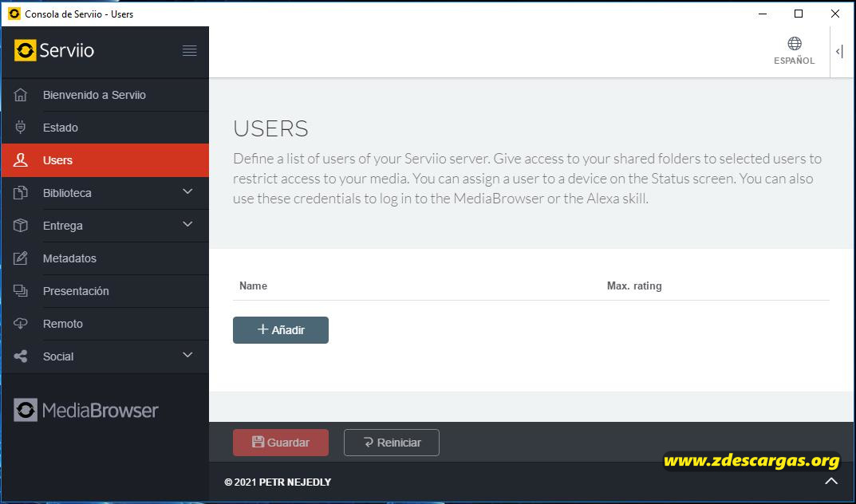Click the Name column header
This screenshot has height=504, width=856.
pos(254,285)
